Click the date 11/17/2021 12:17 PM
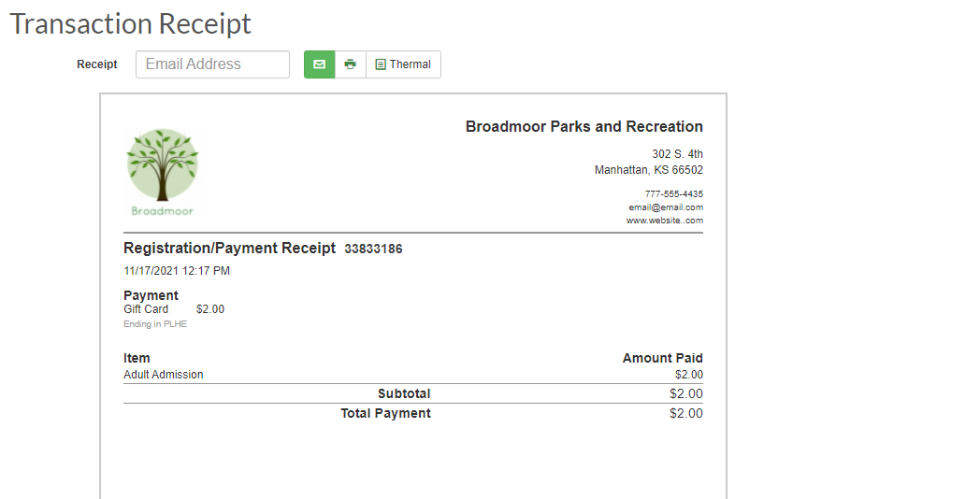Image resolution: width=980 pixels, height=499 pixels. pos(177,271)
